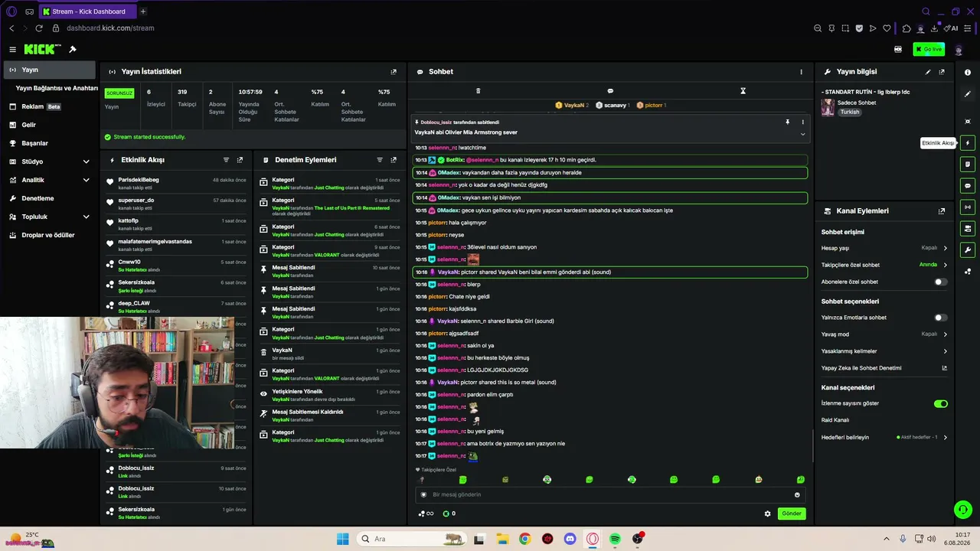Open Yasaklanmış kelimeler settings
The width and height of the screenshot is (980, 551).
(x=884, y=351)
